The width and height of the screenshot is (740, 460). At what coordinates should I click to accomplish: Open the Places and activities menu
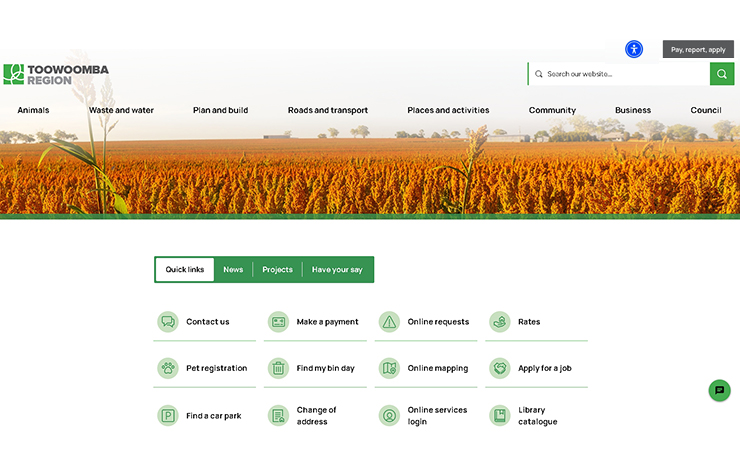pyautogui.click(x=448, y=110)
